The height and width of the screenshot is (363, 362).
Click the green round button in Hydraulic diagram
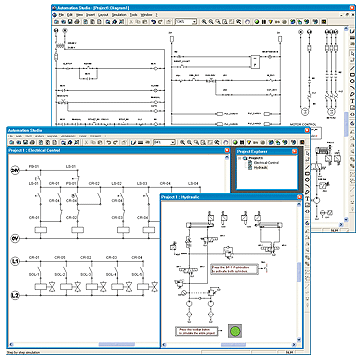coord(235,330)
